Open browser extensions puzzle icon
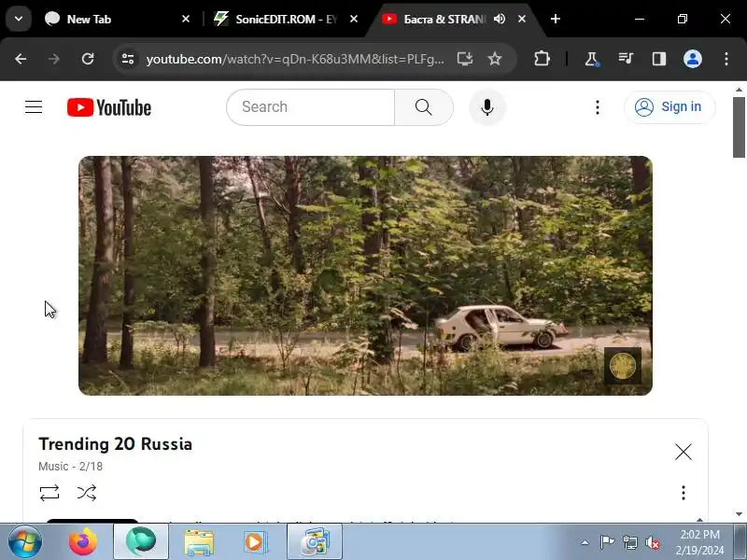The width and height of the screenshot is (747, 560). pyautogui.click(x=542, y=59)
